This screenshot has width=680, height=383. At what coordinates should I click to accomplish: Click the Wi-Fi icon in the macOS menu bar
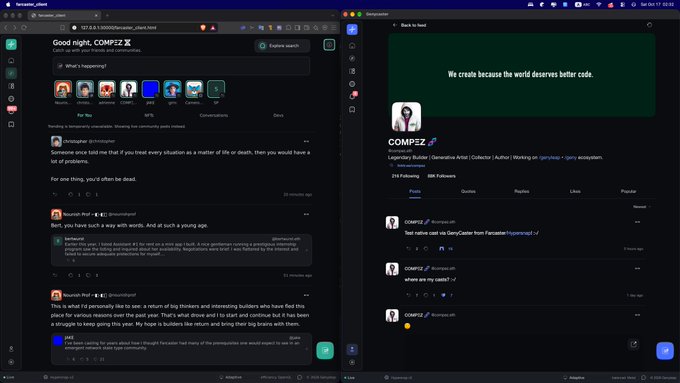tap(599, 4)
